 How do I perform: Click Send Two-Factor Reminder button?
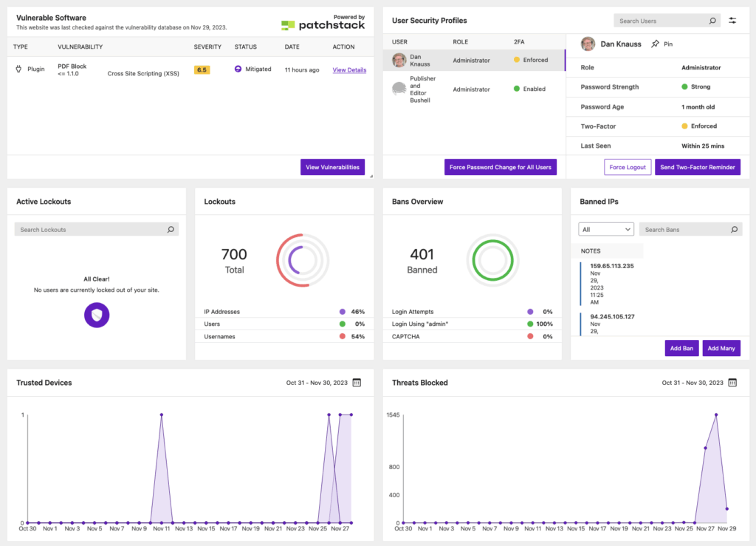(697, 167)
